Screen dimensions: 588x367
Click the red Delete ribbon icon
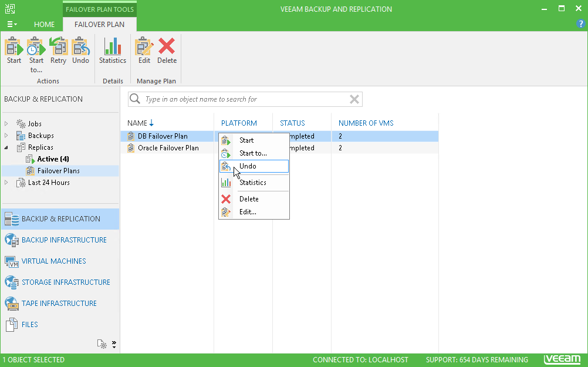167,50
